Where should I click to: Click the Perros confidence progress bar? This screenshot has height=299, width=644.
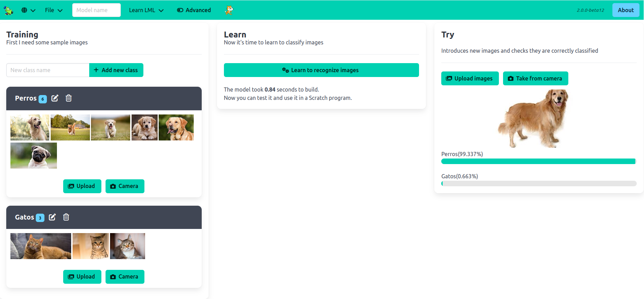point(538,161)
